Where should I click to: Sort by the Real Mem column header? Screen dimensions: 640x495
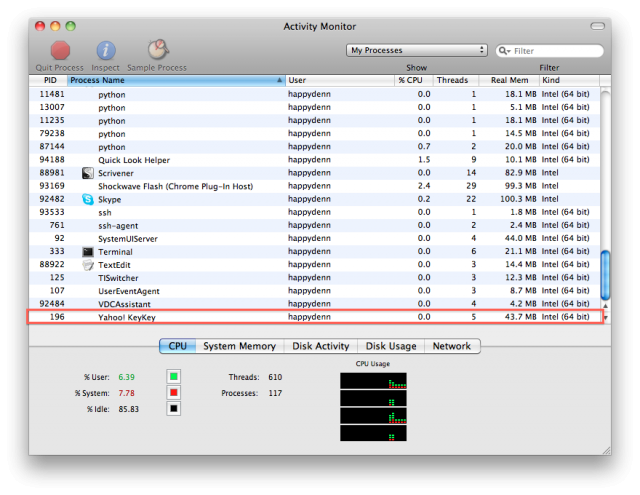coord(509,80)
